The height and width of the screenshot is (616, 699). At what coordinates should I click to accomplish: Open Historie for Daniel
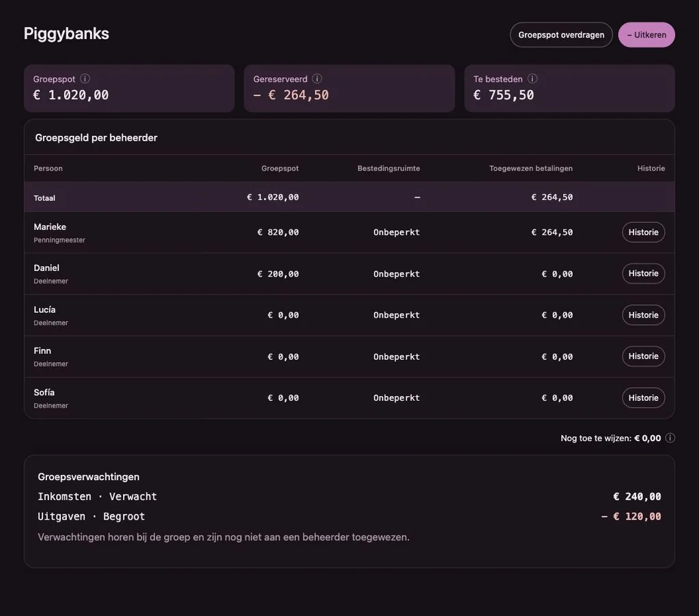click(x=643, y=273)
